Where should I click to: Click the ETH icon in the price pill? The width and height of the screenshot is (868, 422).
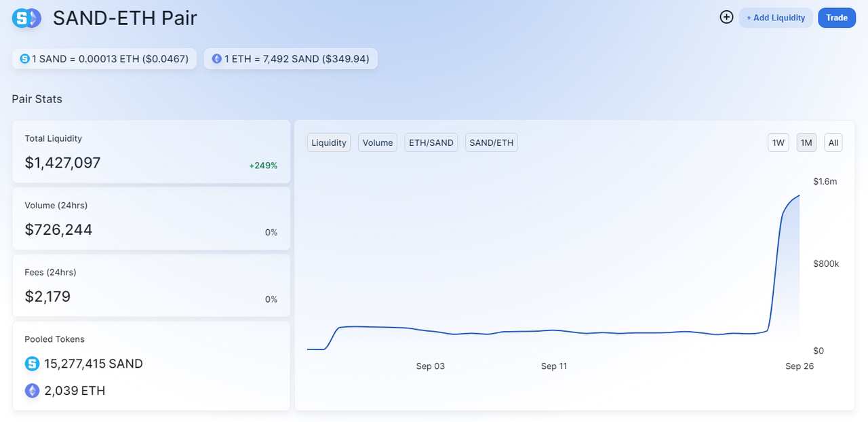217,59
